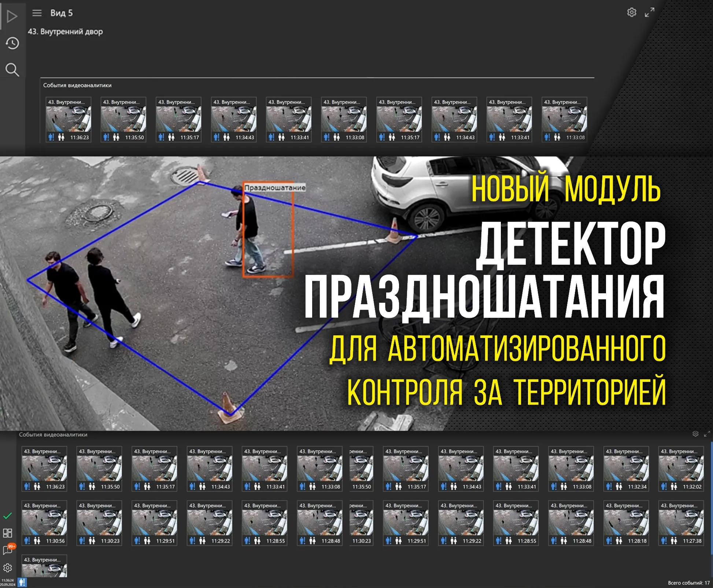Open the archive history clock icon
This screenshot has height=588, width=713.
click(x=12, y=43)
